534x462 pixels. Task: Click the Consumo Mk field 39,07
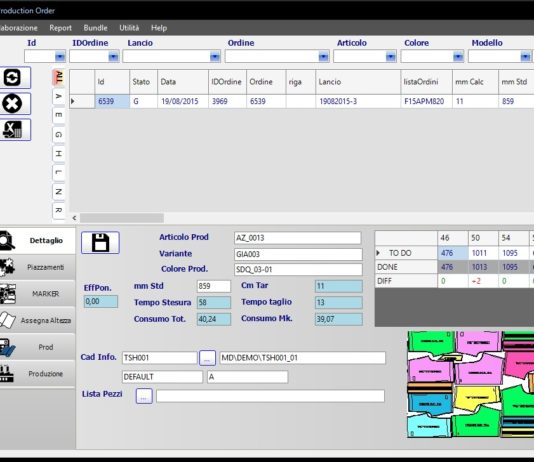click(x=339, y=319)
